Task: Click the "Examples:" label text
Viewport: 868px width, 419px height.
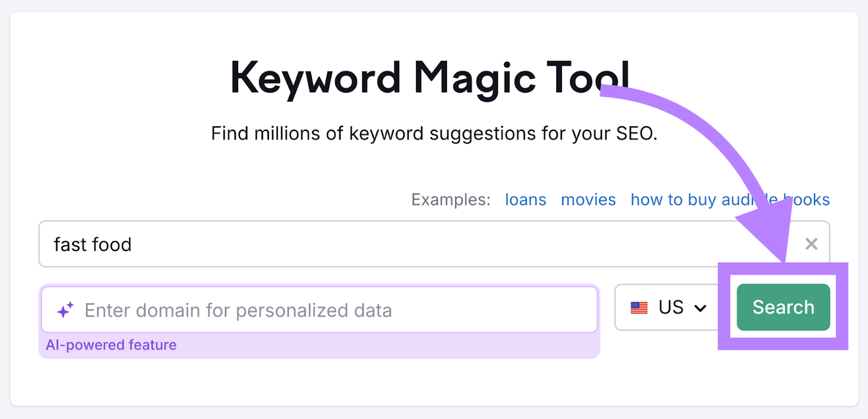Action: [450, 199]
